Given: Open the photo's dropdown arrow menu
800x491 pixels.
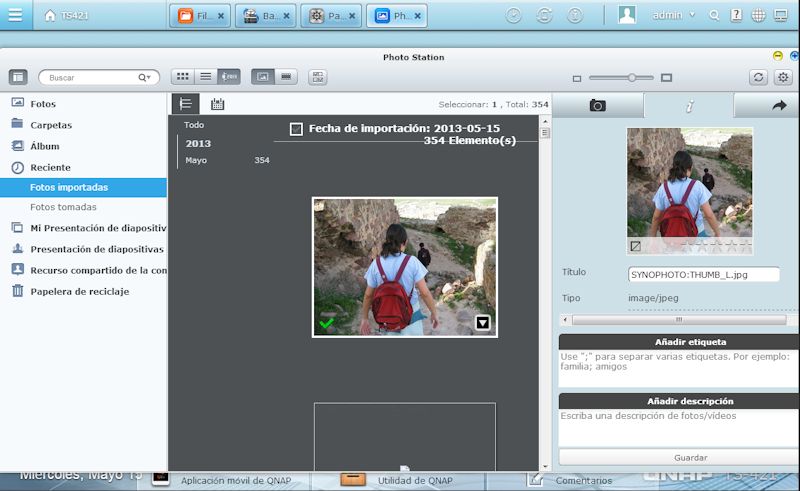Looking at the screenshot, I should (483, 323).
